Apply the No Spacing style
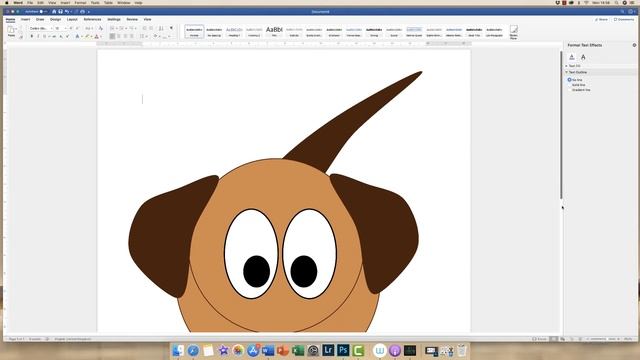 pyautogui.click(x=214, y=31)
